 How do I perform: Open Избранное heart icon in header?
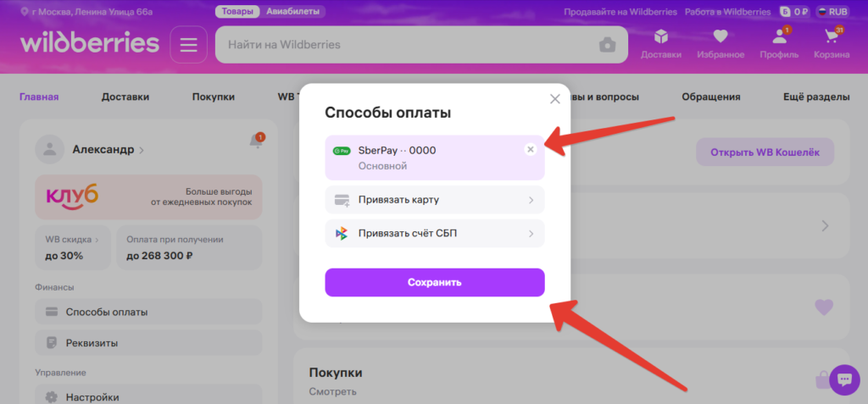[x=721, y=44]
